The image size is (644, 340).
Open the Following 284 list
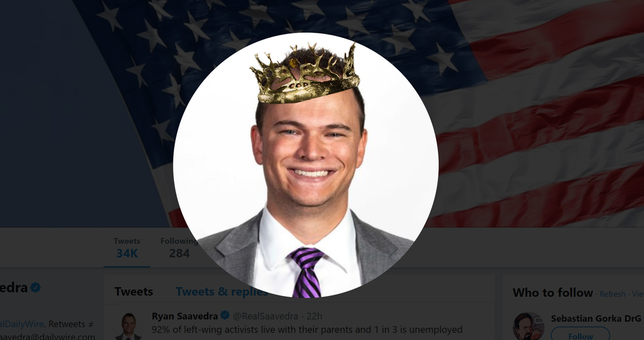pos(179,248)
